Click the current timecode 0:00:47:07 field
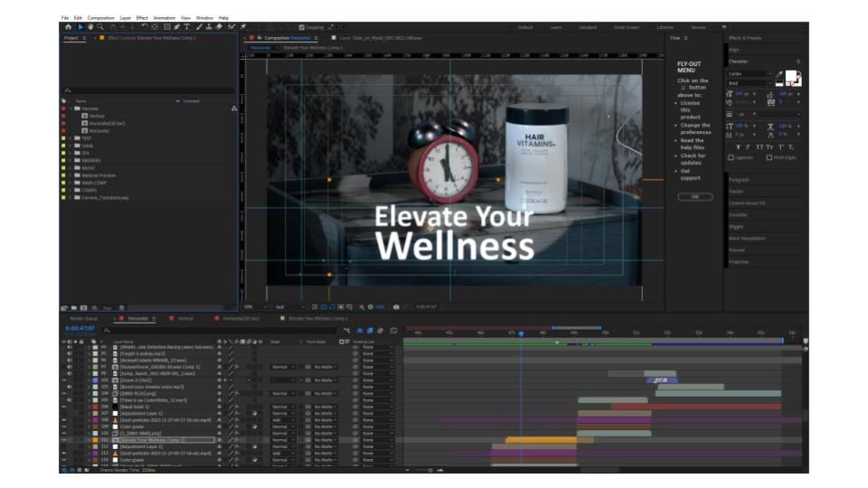The width and height of the screenshot is (868, 488). [x=80, y=328]
